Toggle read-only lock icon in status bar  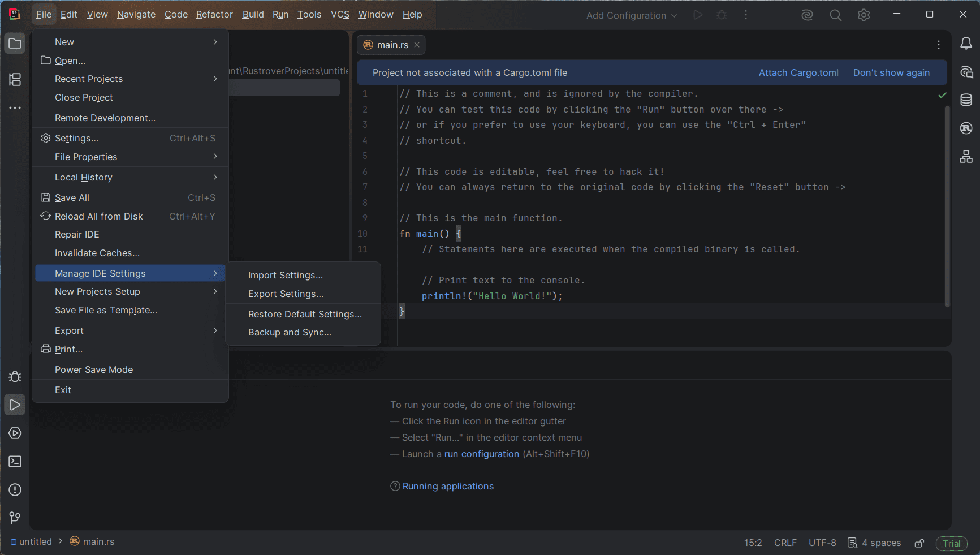click(x=919, y=543)
